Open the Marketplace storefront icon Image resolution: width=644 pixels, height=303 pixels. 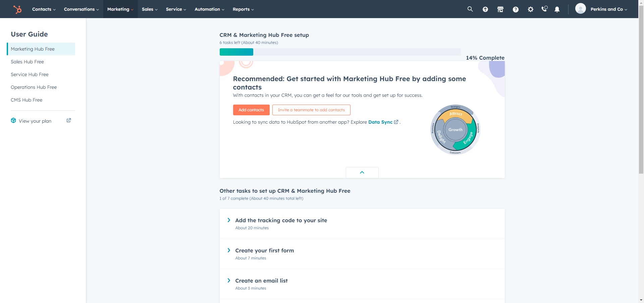tap(500, 9)
